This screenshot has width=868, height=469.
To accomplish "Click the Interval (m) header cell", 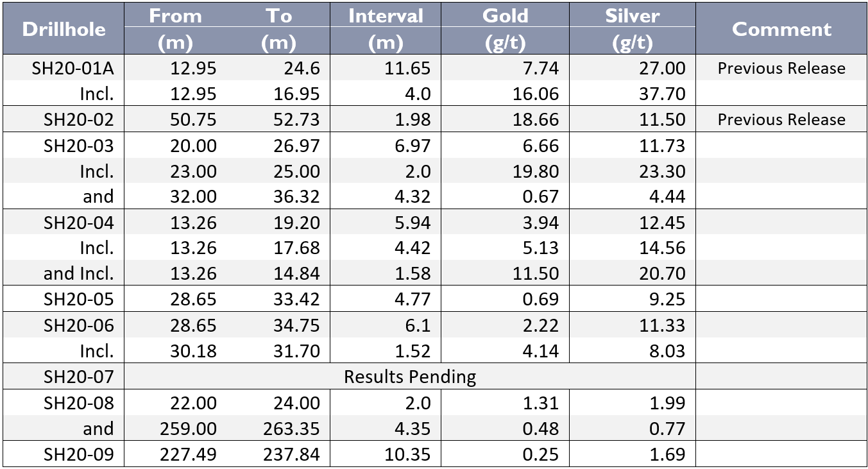I will click(386, 29).
